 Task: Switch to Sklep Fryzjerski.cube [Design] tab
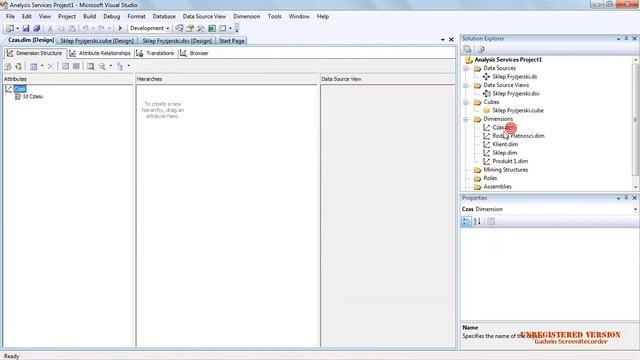pyautogui.click(x=97, y=41)
